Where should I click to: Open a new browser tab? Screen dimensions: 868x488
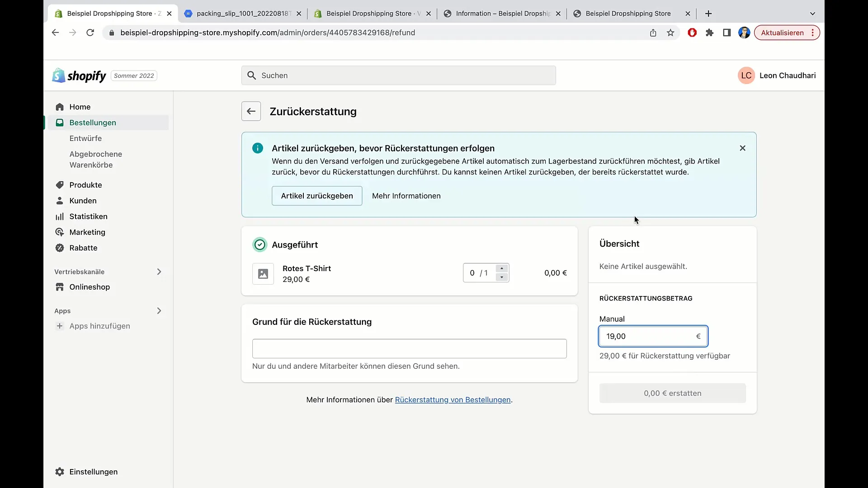click(x=708, y=14)
